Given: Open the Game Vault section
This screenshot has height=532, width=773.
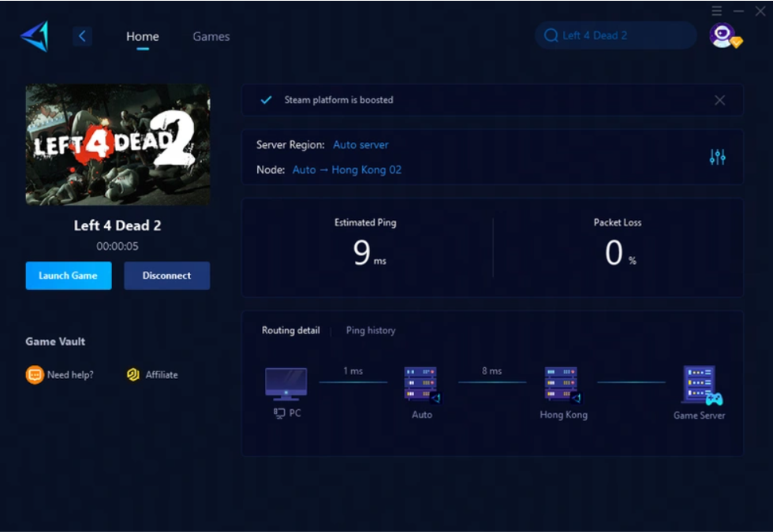Looking at the screenshot, I should click(x=55, y=341).
